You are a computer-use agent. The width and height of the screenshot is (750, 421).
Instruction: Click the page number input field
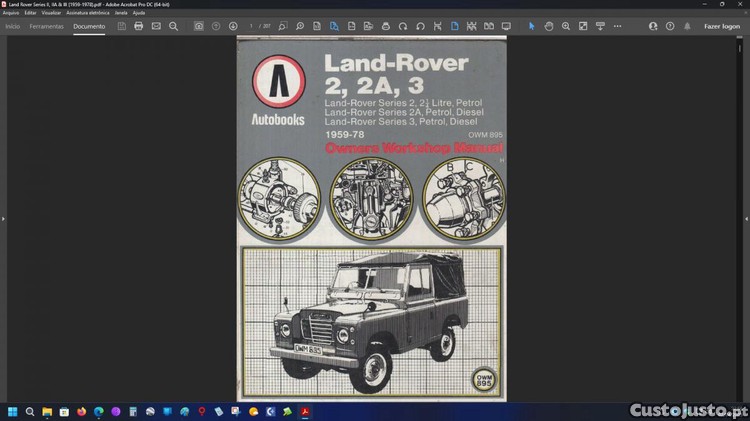(253, 26)
